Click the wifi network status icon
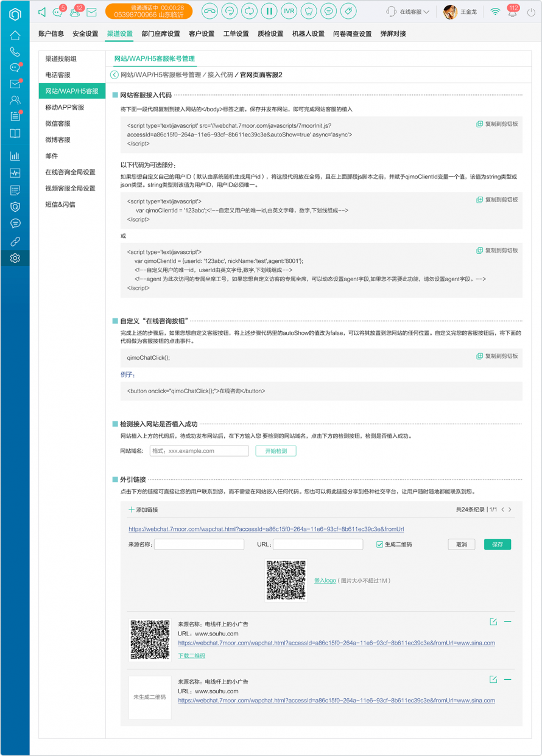This screenshot has width=542, height=756. tap(495, 12)
